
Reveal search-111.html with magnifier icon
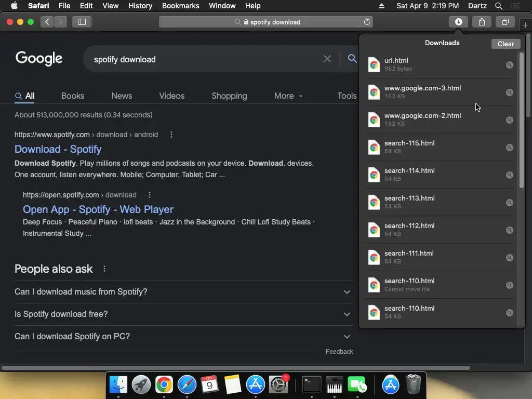(510, 258)
